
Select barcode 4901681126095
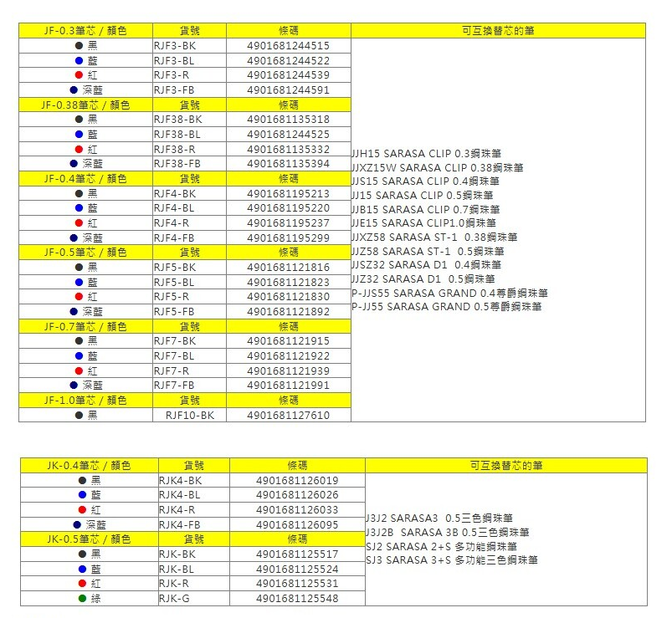297,525
